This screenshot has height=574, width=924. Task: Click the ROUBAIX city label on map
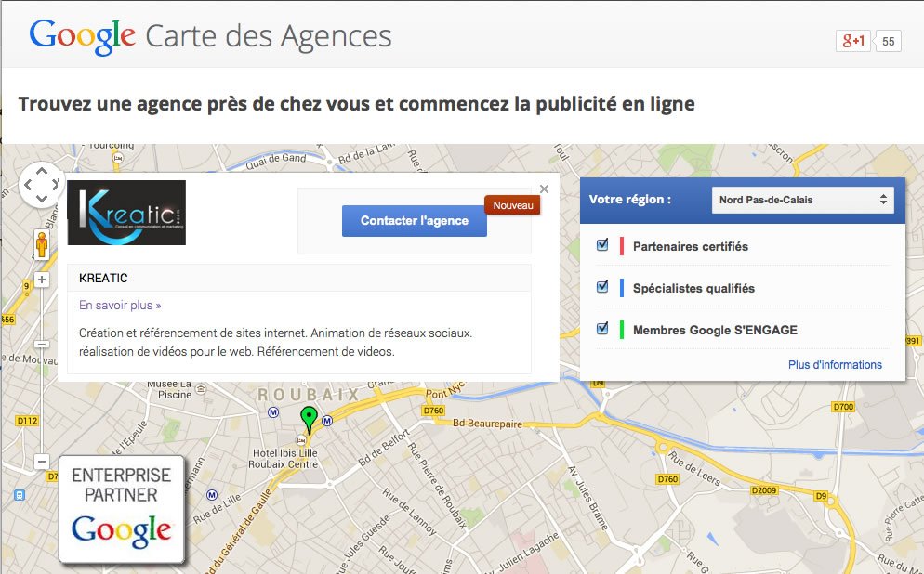(x=309, y=395)
